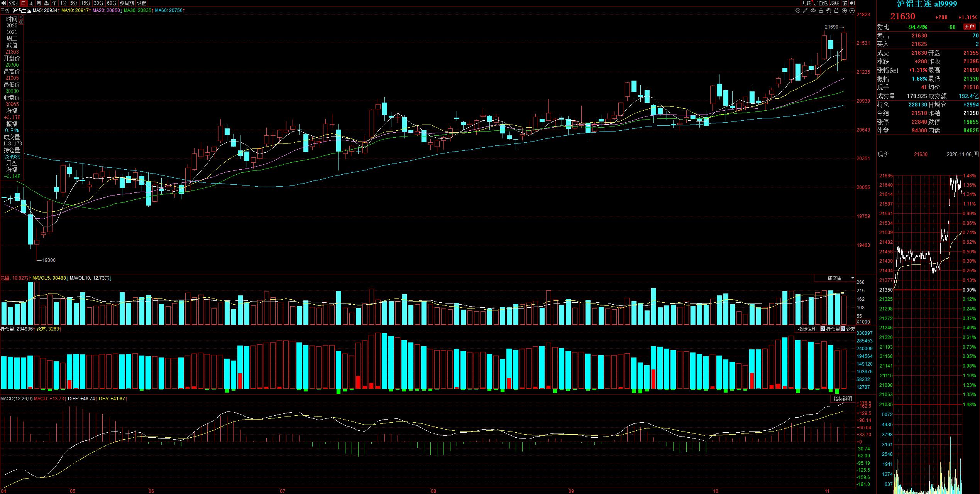Viewport: 980px width, 494px height.
Task: Switch to 15分 minute period tab
Action: [85, 3]
